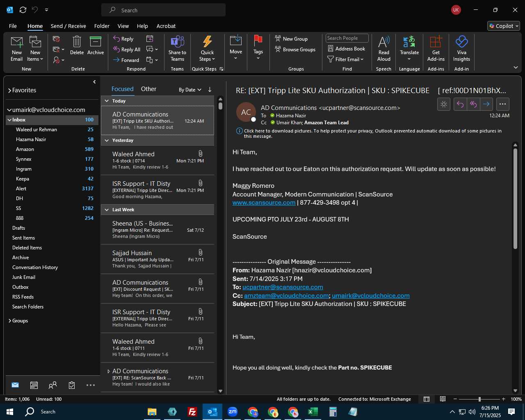
Task: Open Tags dropdown
Action: point(258,48)
